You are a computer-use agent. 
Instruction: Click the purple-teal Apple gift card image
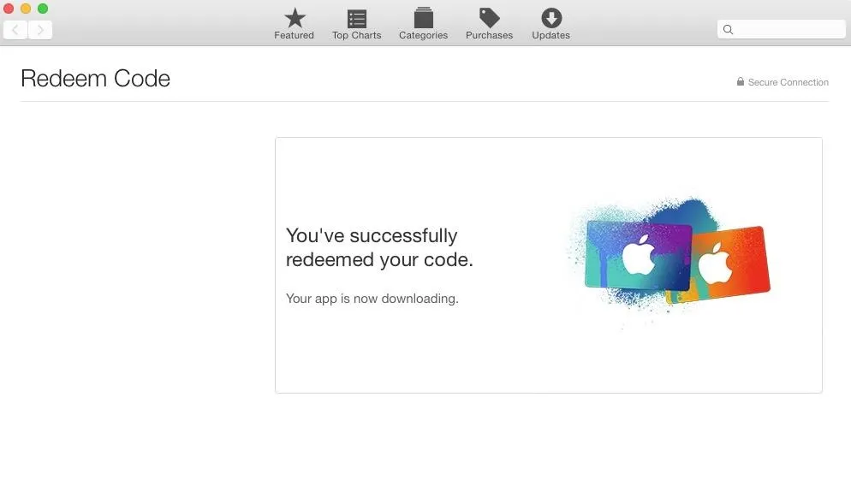coord(639,254)
